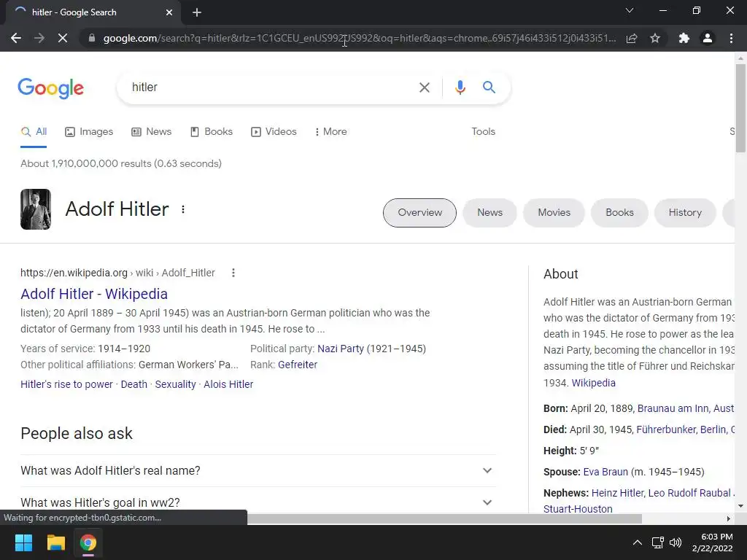Open three-dot options next to Adolf Hitler heading
This screenshot has width=747, height=560.
click(183, 209)
